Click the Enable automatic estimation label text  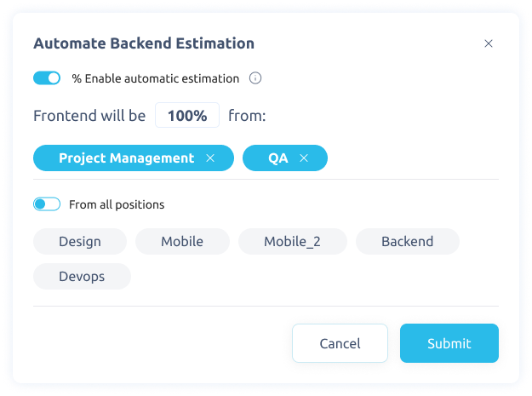click(x=156, y=78)
